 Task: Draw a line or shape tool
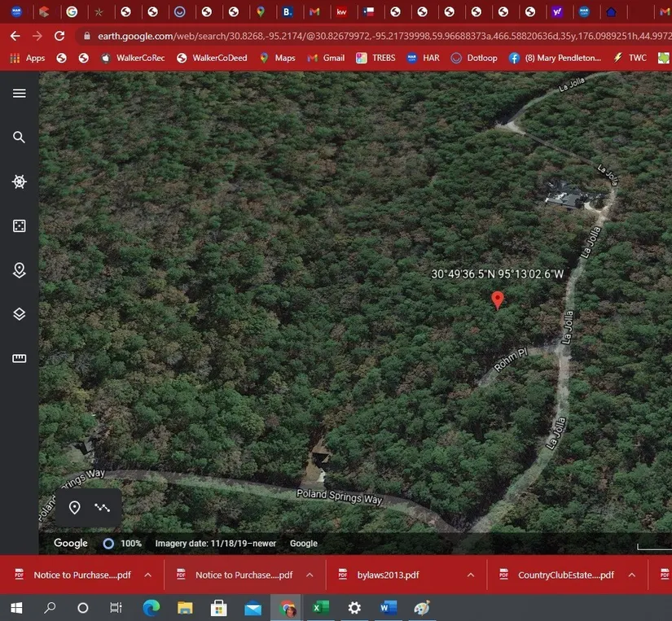click(x=102, y=508)
